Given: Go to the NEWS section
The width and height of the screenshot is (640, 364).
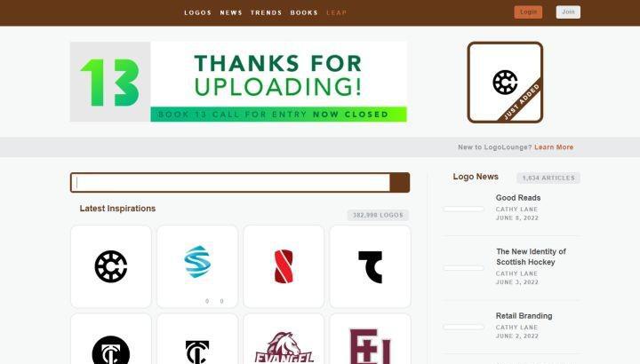Looking at the screenshot, I should click(x=231, y=12).
